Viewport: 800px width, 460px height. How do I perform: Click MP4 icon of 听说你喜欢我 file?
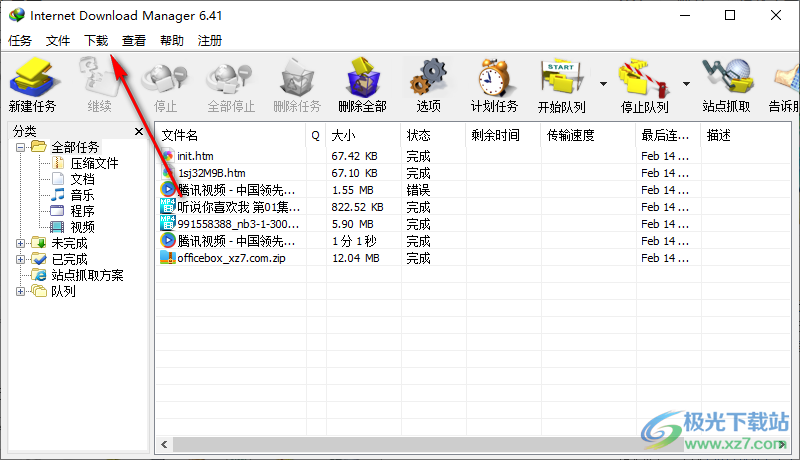point(168,207)
